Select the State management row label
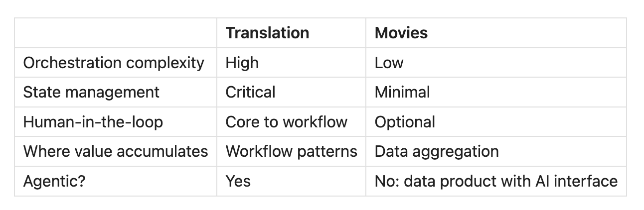 (91, 92)
